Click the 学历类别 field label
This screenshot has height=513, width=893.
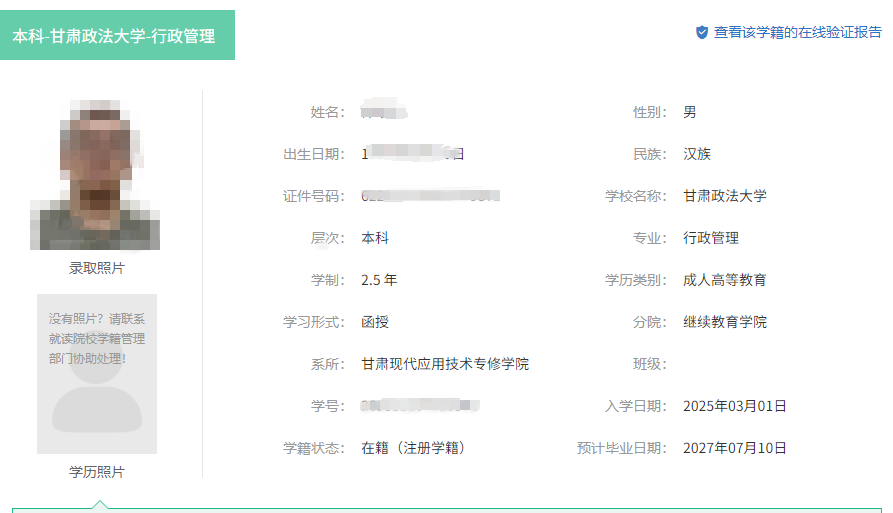pyautogui.click(x=636, y=280)
